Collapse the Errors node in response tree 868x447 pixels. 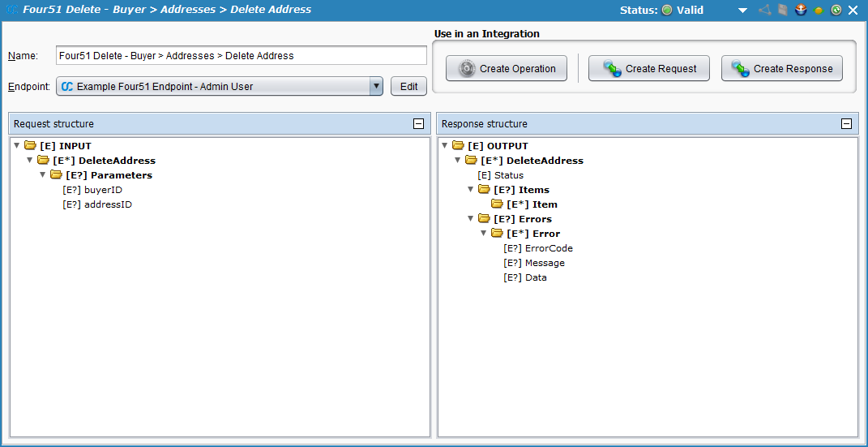[x=471, y=219]
